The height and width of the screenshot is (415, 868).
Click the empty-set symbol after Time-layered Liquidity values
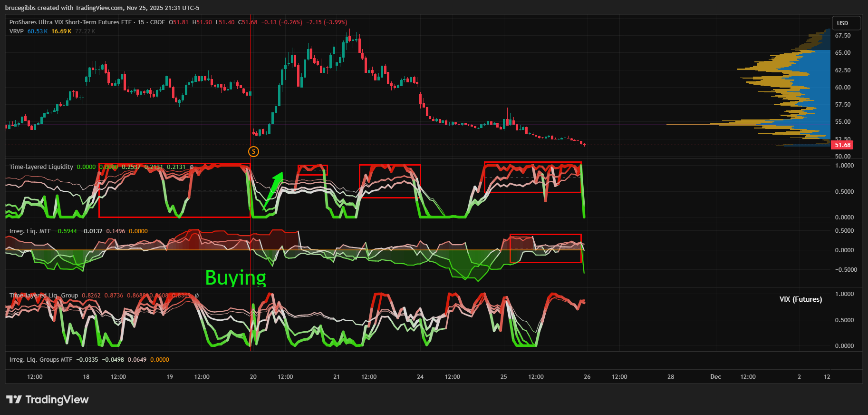[192, 167]
